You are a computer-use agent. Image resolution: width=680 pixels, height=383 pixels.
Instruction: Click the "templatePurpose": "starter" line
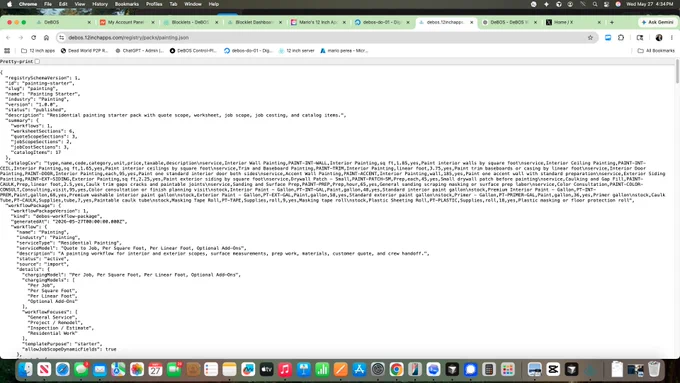[62, 344]
